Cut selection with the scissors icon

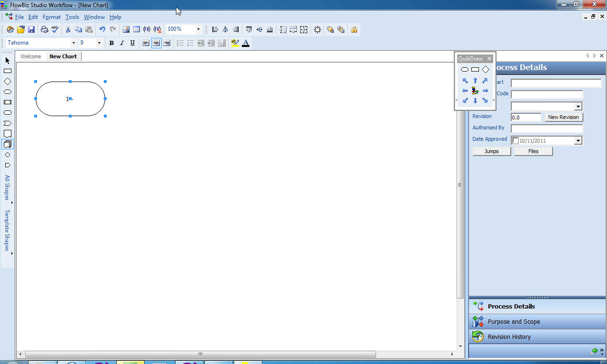(x=68, y=29)
